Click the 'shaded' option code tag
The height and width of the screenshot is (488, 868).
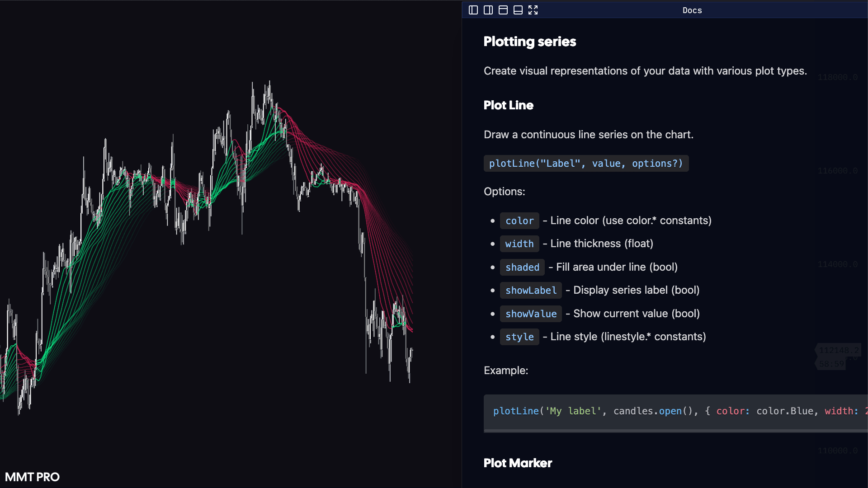point(522,267)
